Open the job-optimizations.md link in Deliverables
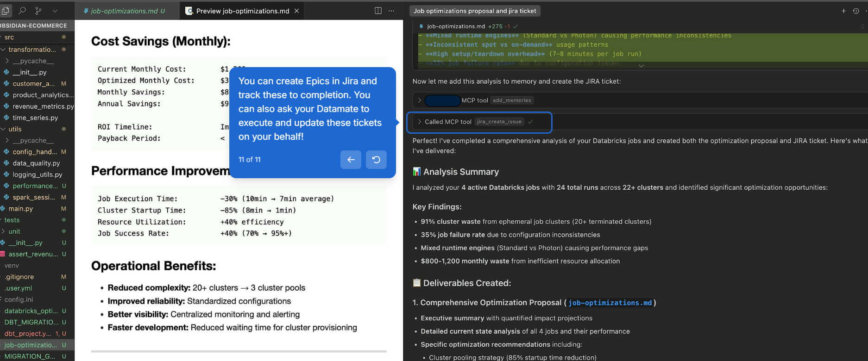Viewport: 868px width, 361px height. click(610, 303)
